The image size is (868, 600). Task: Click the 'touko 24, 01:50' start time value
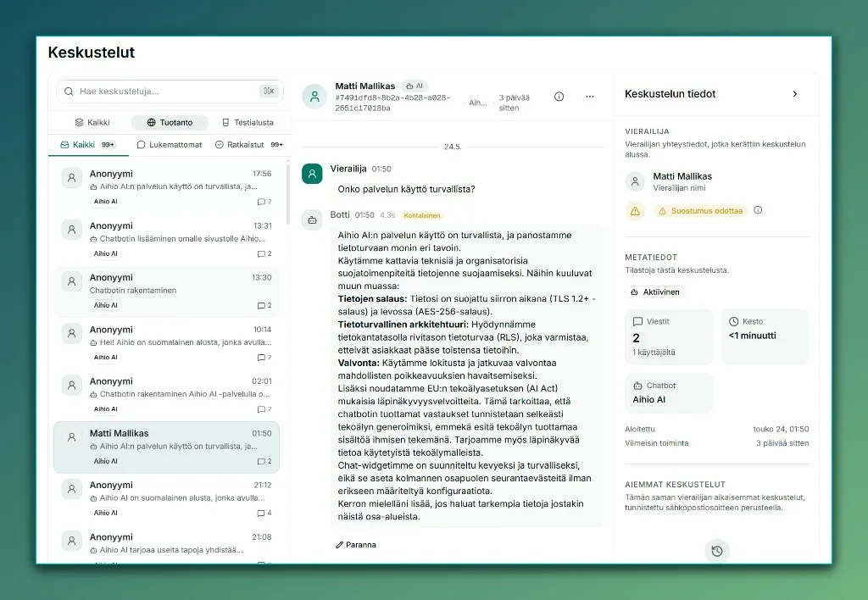[x=781, y=429]
